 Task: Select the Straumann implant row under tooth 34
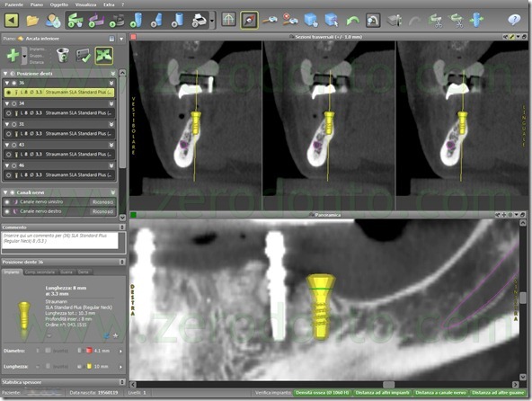[x=59, y=113]
